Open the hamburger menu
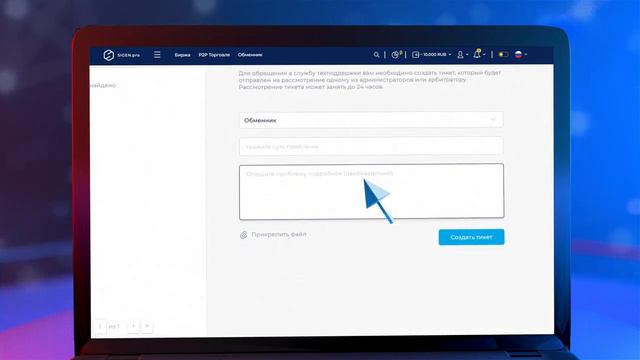This screenshot has height=360, width=640. tap(157, 55)
